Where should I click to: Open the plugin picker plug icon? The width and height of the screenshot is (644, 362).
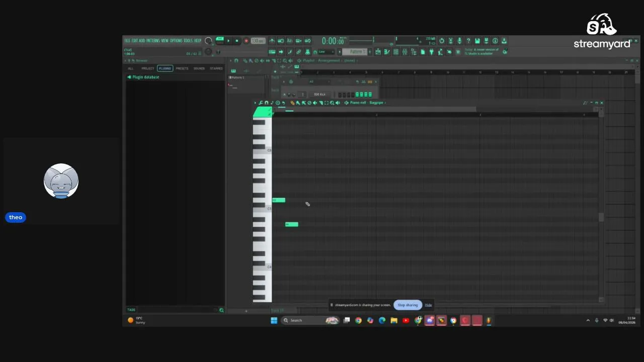pos(431,52)
